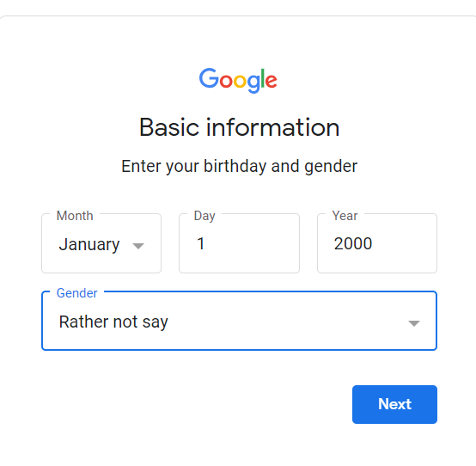The image size is (476, 466).
Task: Place cursor on the day value 1
Action: click(x=201, y=243)
